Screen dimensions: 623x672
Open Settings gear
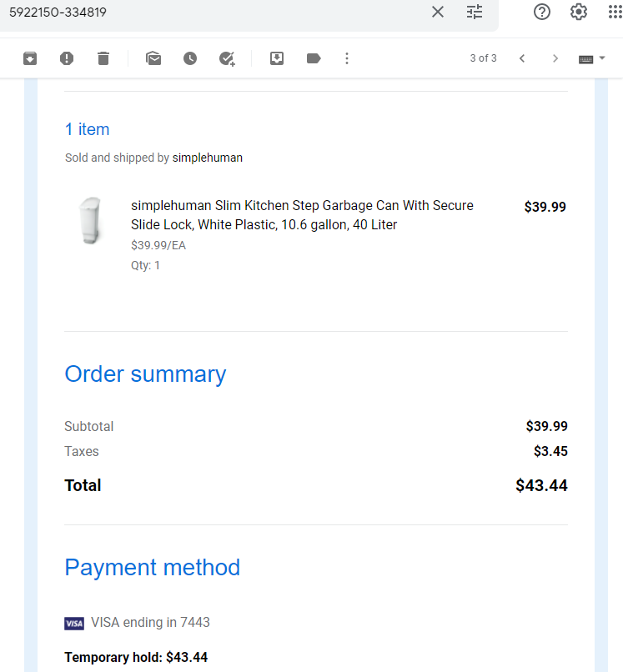(579, 12)
